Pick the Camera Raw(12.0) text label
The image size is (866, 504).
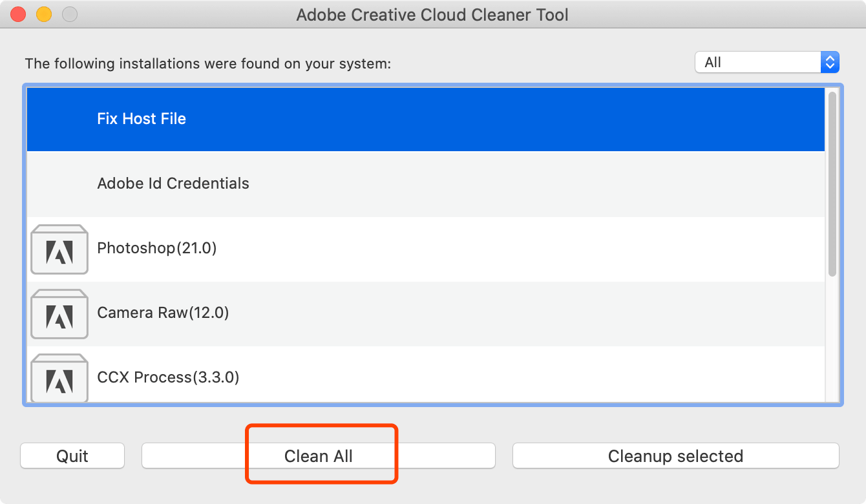163,313
